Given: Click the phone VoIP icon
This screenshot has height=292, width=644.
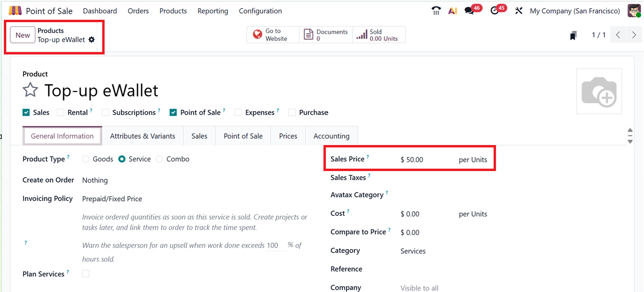Looking at the screenshot, I should pos(436,11).
